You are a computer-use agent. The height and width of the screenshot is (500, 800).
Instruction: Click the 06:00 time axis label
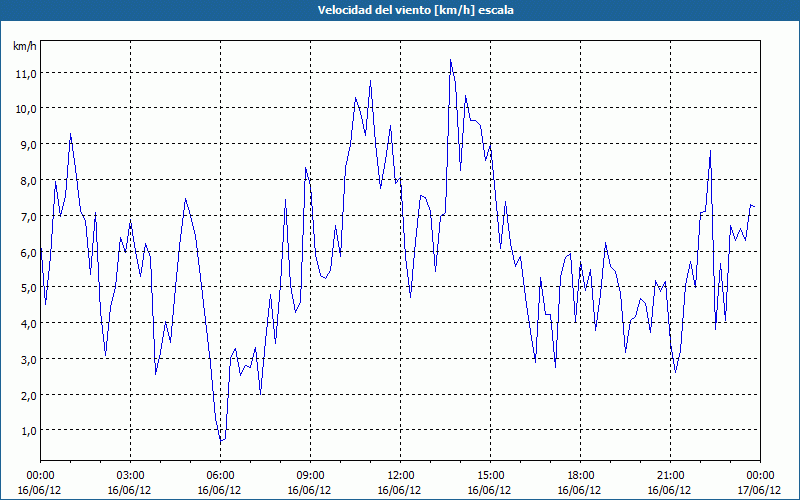click(220, 476)
